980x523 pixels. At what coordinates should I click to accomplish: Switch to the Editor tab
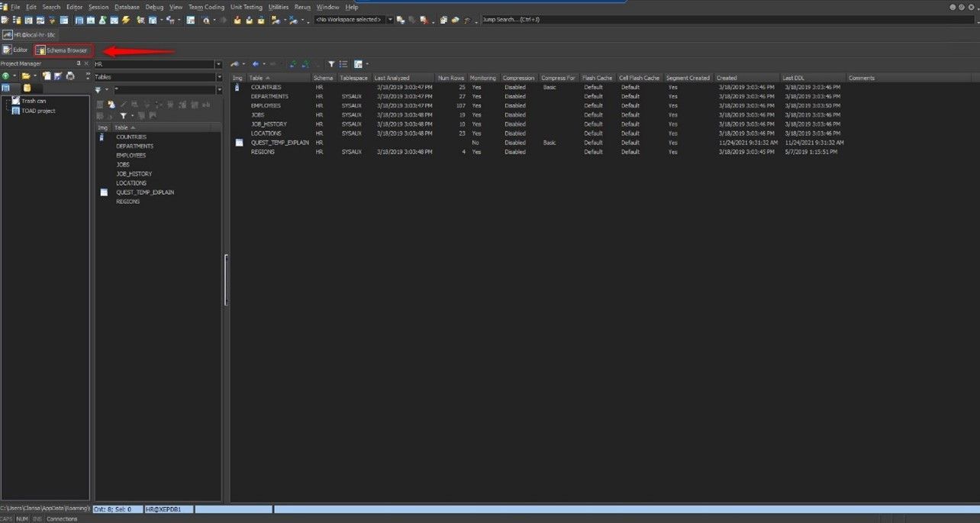coord(16,50)
